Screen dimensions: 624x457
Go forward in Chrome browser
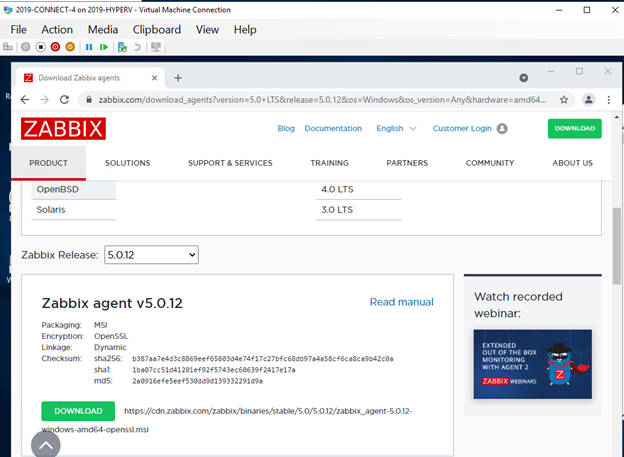(x=45, y=100)
